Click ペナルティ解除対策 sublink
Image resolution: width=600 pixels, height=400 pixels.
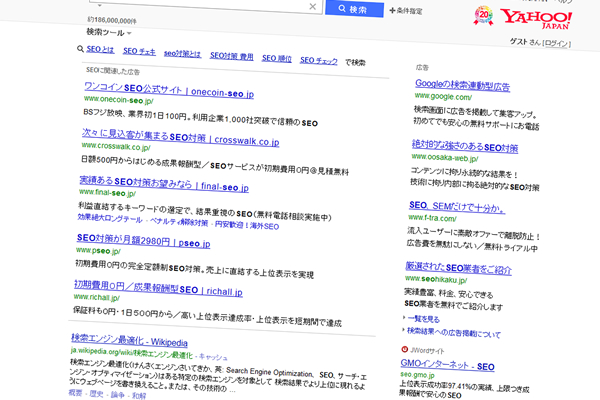pos(179,222)
